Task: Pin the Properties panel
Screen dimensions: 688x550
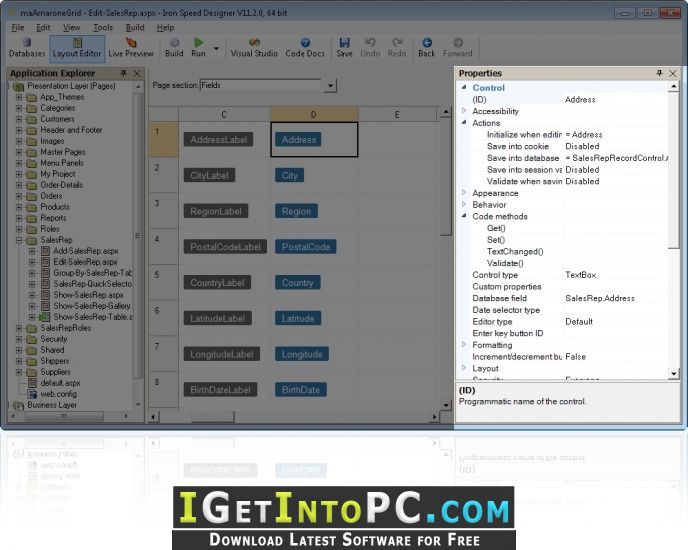Action: [x=659, y=73]
